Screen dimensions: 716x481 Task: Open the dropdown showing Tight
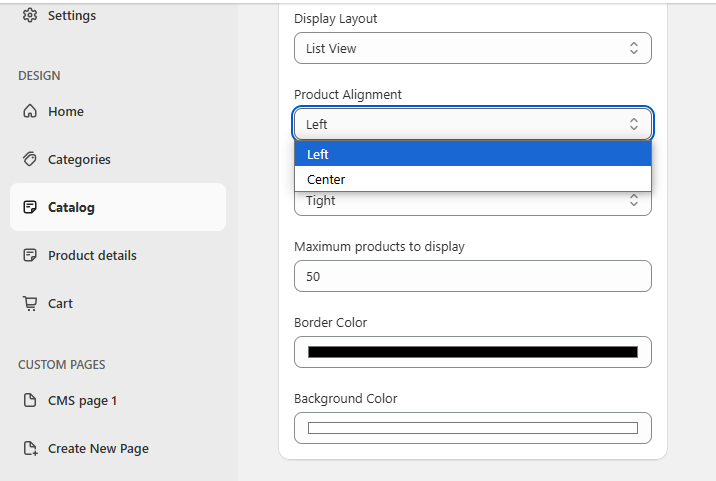pyautogui.click(x=473, y=203)
